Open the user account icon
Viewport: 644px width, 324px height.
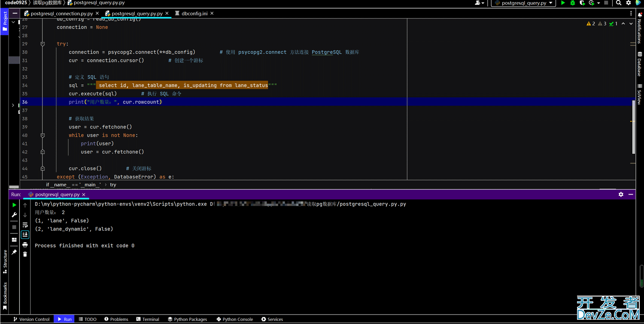tap(477, 3)
